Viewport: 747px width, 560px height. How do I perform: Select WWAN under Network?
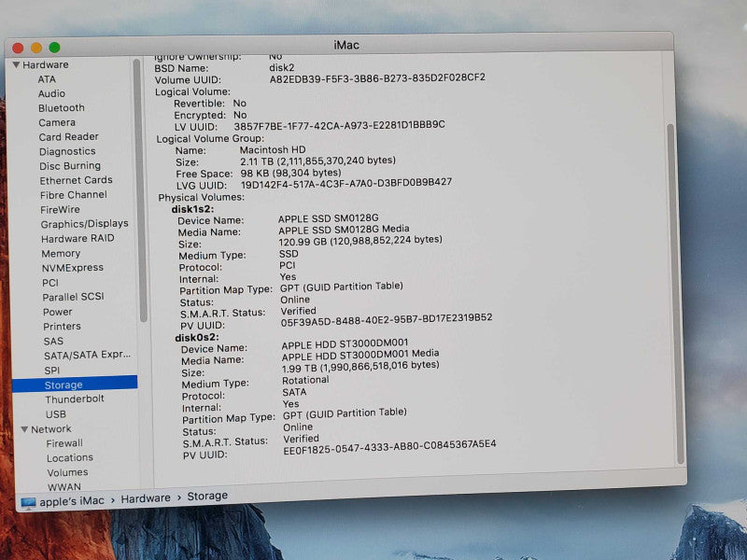[x=63, y=486]
